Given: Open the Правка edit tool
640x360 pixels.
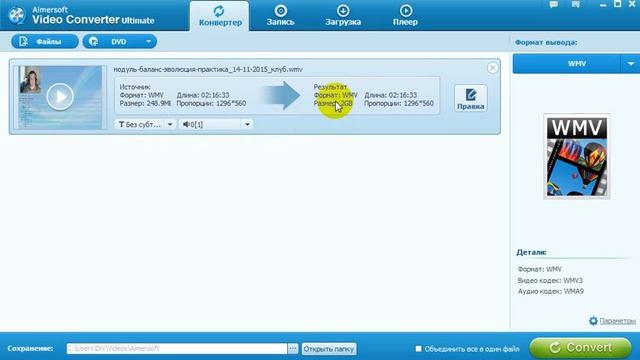Looking at the screenshot, I should [471, 98].
